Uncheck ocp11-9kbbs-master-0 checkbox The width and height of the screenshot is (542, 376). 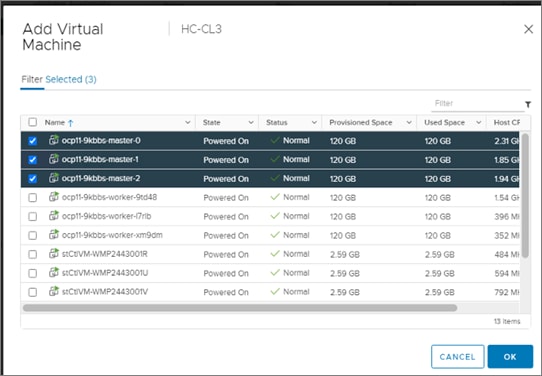32,141
